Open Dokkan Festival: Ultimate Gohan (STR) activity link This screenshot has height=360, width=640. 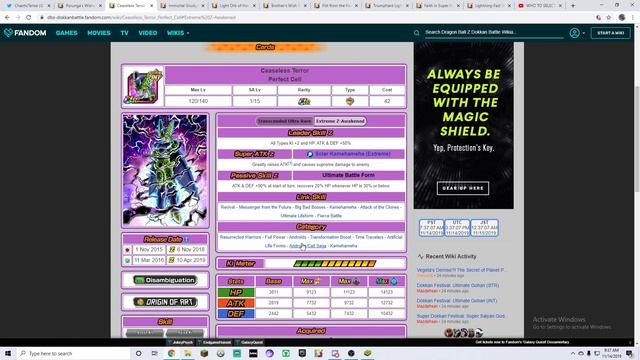tap(458, 285)
